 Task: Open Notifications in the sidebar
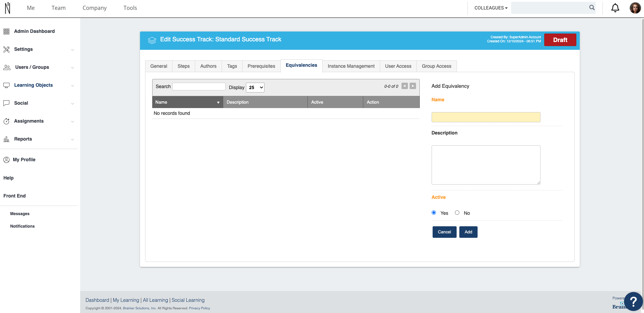coord(22,226)
